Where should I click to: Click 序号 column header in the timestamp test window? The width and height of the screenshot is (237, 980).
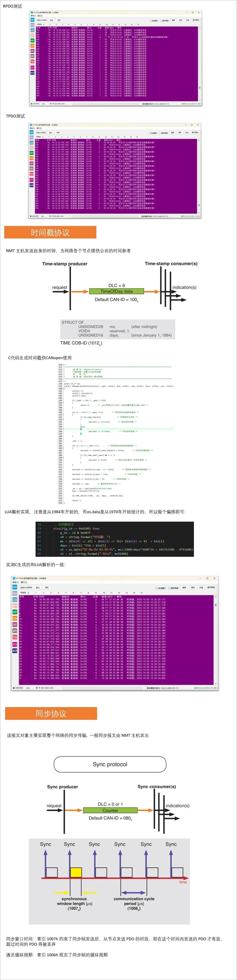pyautogui.click(x=22, y=596)
